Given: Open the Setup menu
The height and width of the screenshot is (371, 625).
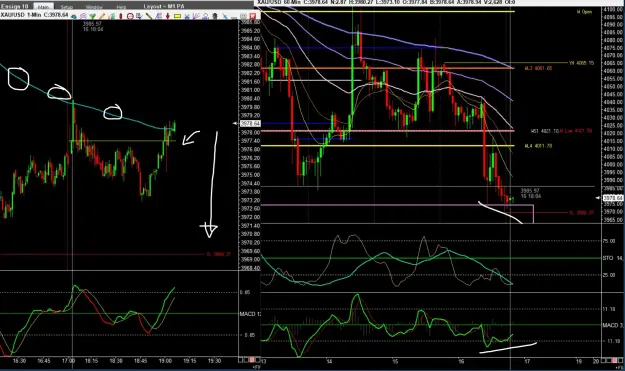Looking at the screenshot, I should coord(67,7).
